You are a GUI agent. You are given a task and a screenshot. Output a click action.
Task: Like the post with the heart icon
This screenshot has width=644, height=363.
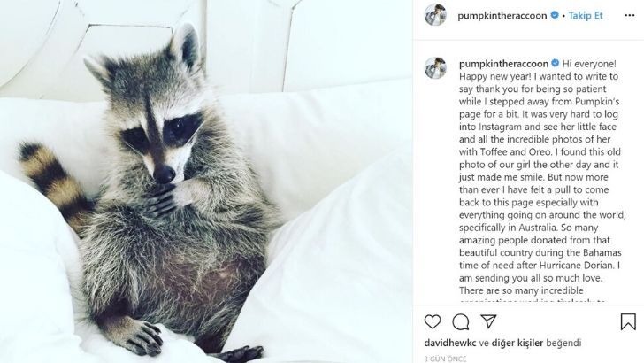pos(433,321)
